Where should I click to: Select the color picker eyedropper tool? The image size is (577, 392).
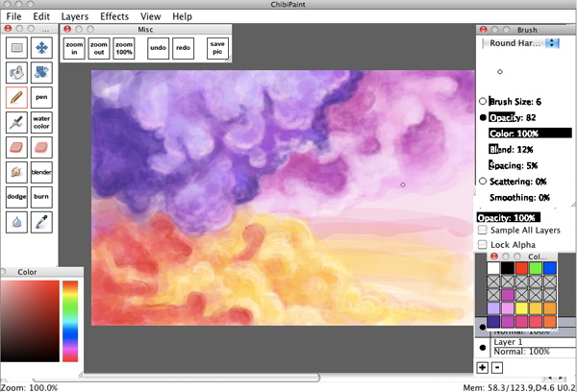(41, 222)
